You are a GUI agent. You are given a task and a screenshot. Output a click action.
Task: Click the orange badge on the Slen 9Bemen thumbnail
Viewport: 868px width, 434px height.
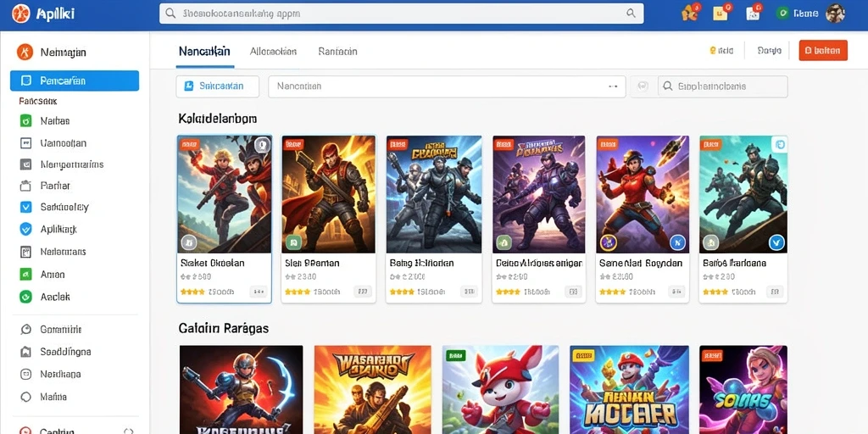[x=292, y=144]
